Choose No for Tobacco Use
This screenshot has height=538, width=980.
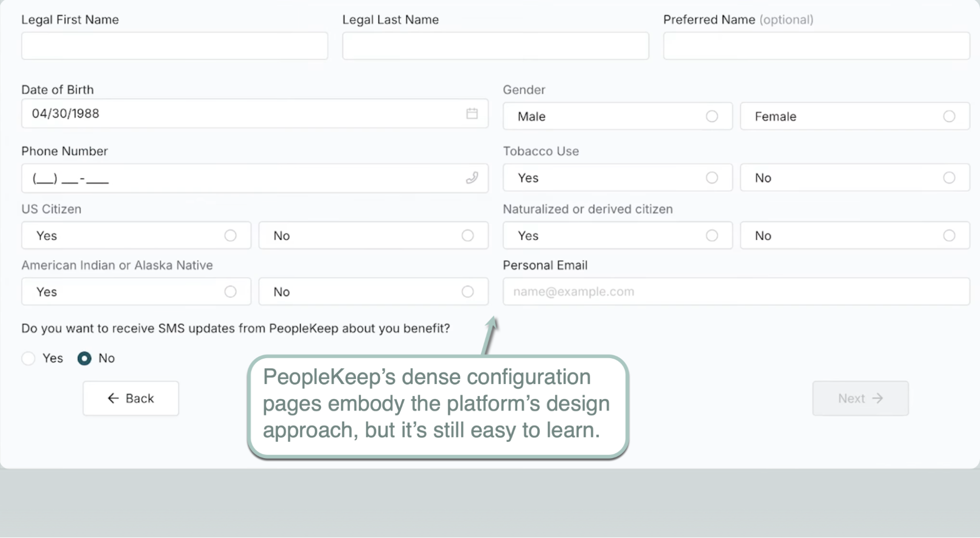point(949,178)
